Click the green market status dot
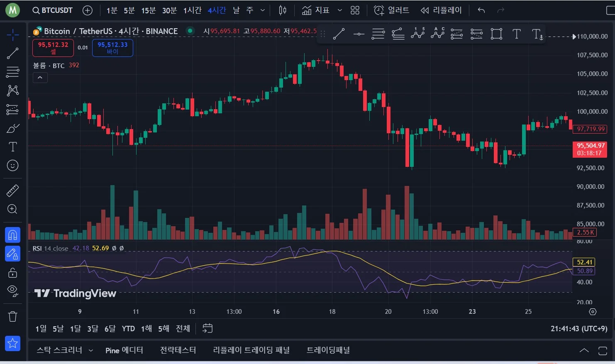Screen dimensions: 615x364 pyautogui.click(x=190, y=30)
